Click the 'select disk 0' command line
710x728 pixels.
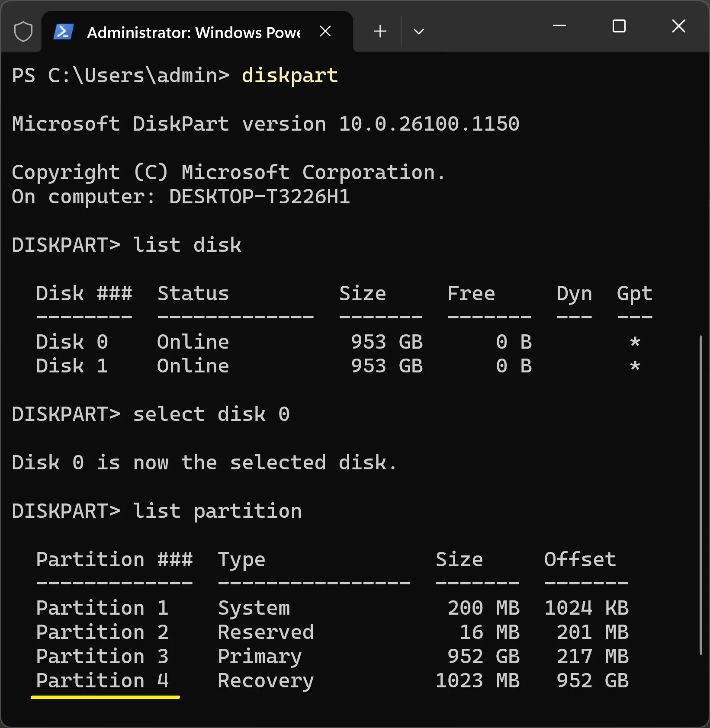(x=151, y=414)
